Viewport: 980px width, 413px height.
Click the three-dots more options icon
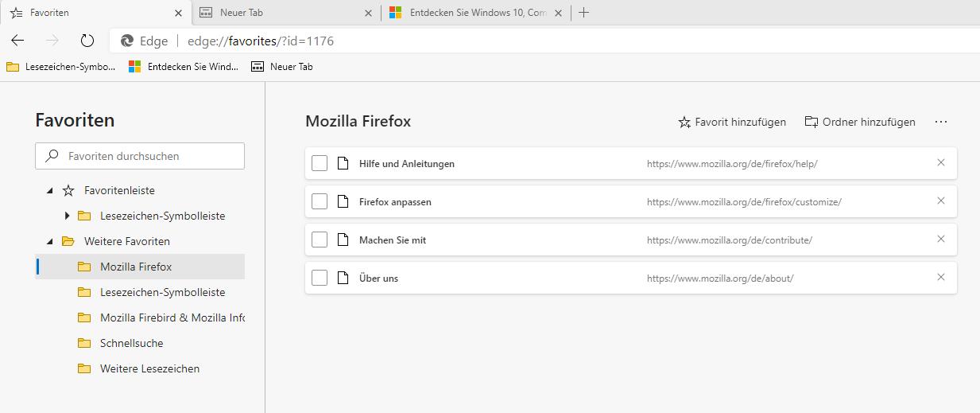941,122
